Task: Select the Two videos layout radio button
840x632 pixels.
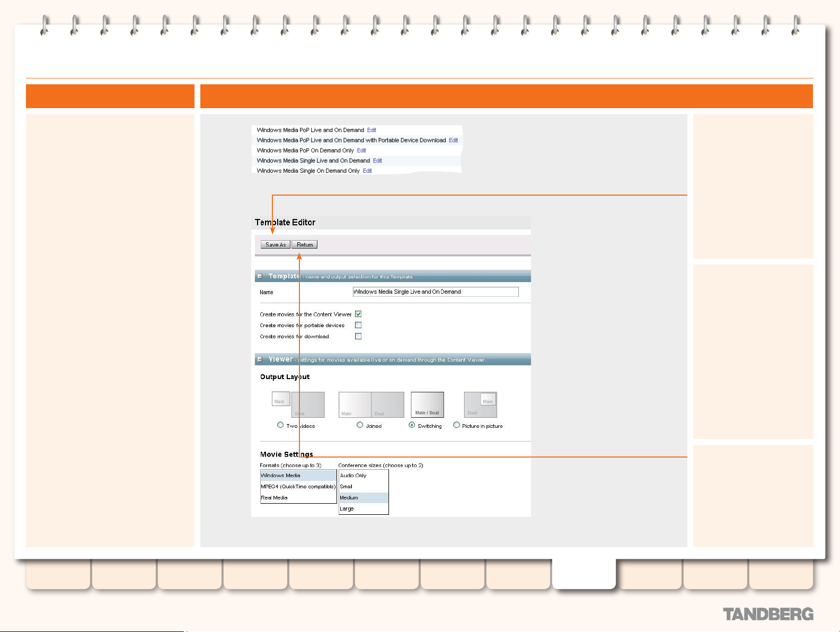Action: (x=280, y=425)
